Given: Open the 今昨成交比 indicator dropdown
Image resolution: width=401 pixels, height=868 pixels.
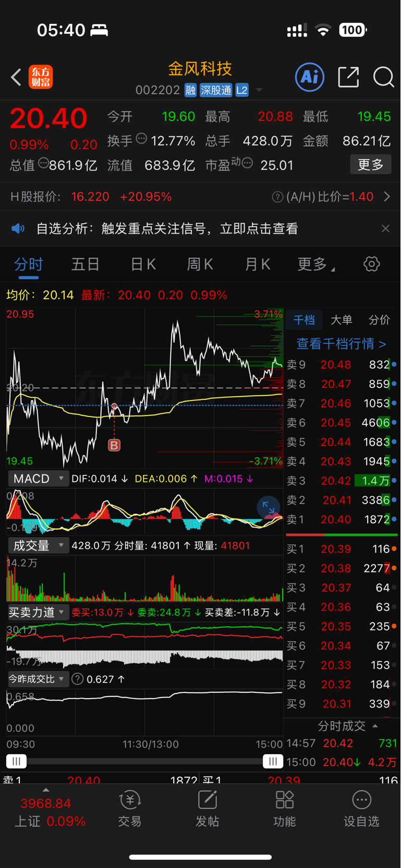Looking at the screenshot, I should (38, 679).
